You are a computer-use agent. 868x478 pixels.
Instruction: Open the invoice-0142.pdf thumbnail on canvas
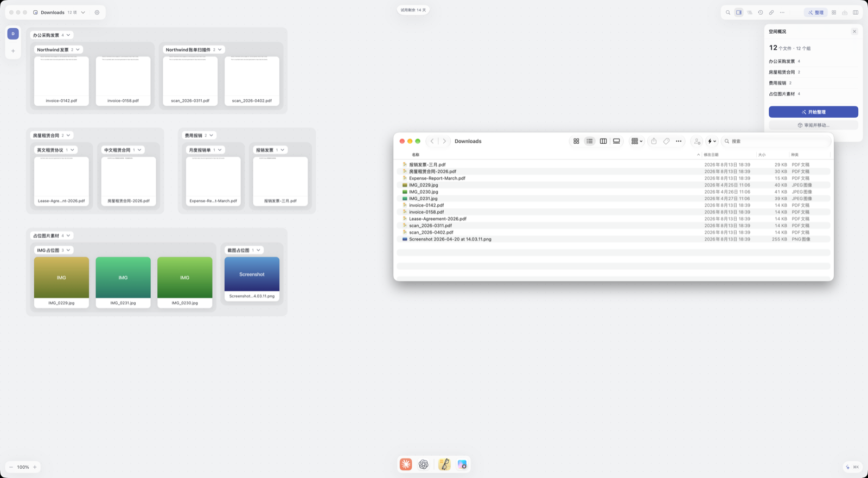point(61,81)
